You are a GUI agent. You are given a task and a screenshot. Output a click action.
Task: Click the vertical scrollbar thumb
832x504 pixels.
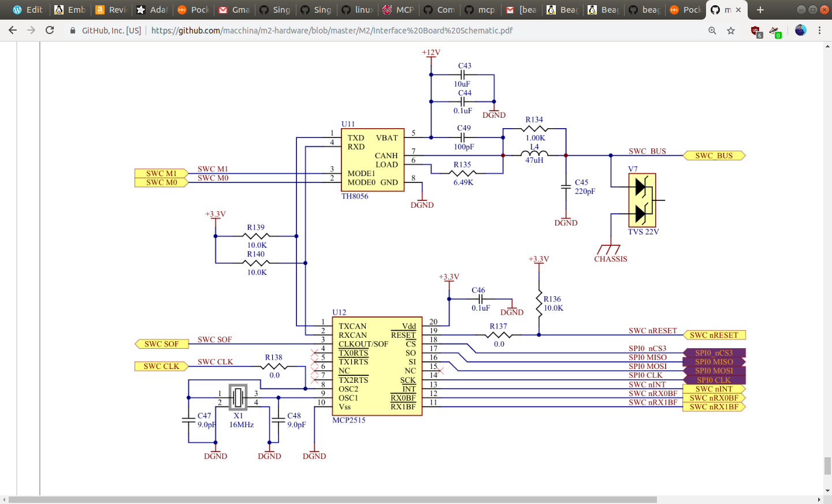pos(827,465)
